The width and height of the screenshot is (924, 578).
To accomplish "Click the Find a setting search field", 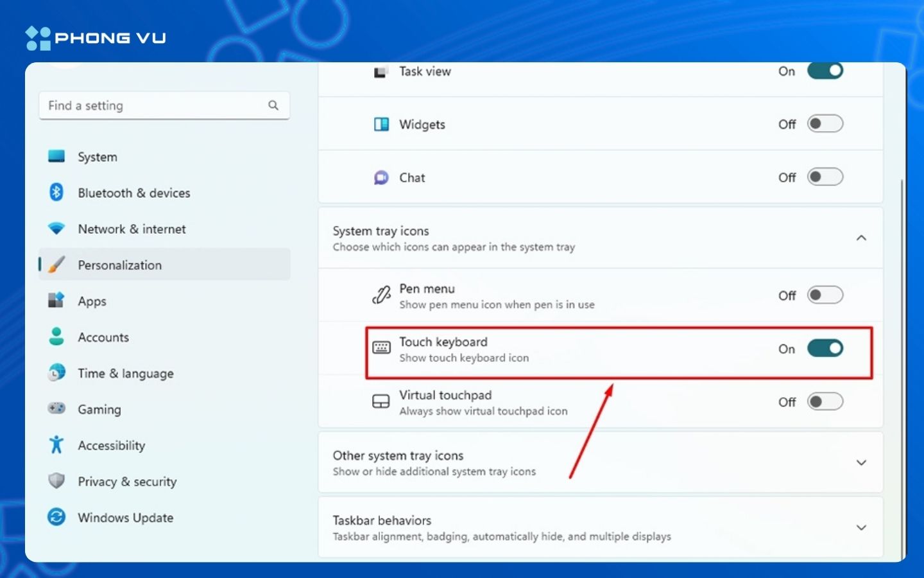I will 154,105.
